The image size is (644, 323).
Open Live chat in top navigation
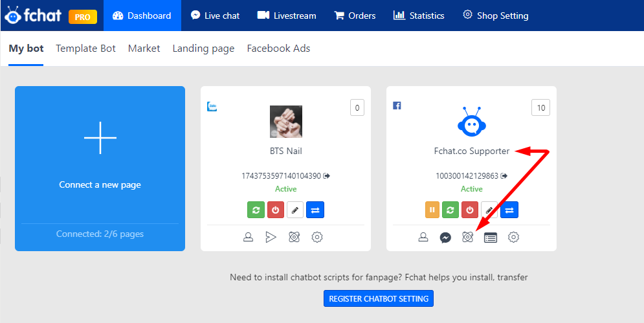[x=216, y=16]
